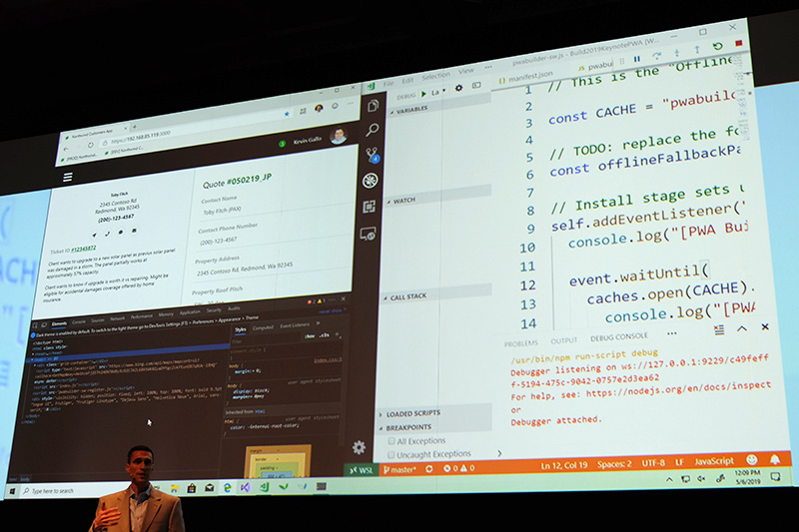
Task: Open the Explorer view in VS Code activity bar
Action: pos(373,106)
